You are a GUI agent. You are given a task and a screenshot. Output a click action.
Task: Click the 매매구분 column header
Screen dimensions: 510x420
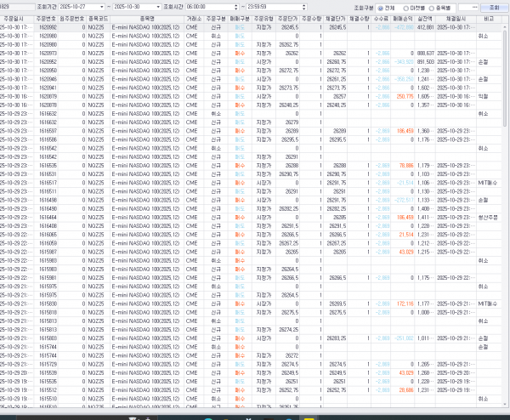pyautogui.click(x=240, y=19)
